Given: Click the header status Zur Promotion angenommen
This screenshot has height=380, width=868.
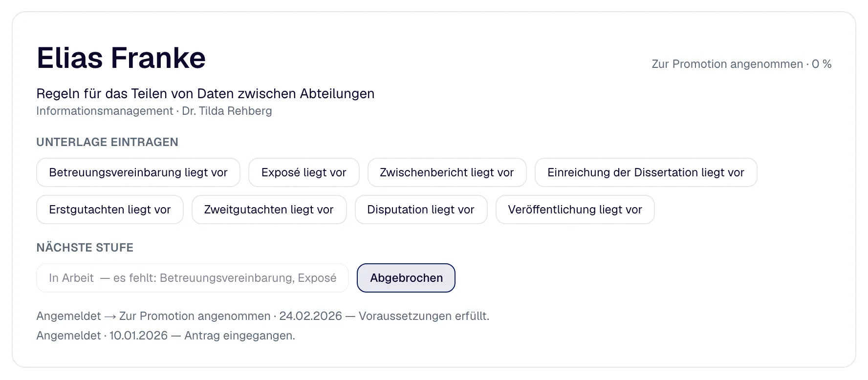Looking at the screenshot, I should tap(727, 64).
